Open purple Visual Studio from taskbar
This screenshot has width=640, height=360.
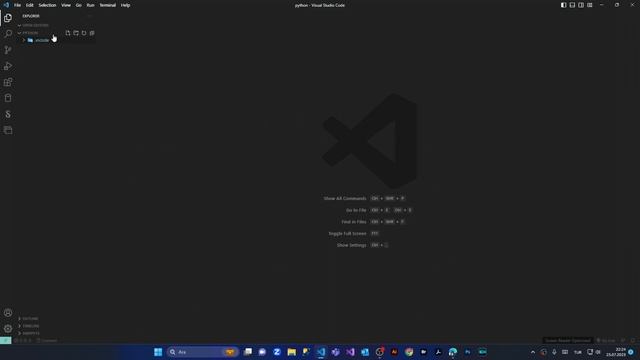350,352
